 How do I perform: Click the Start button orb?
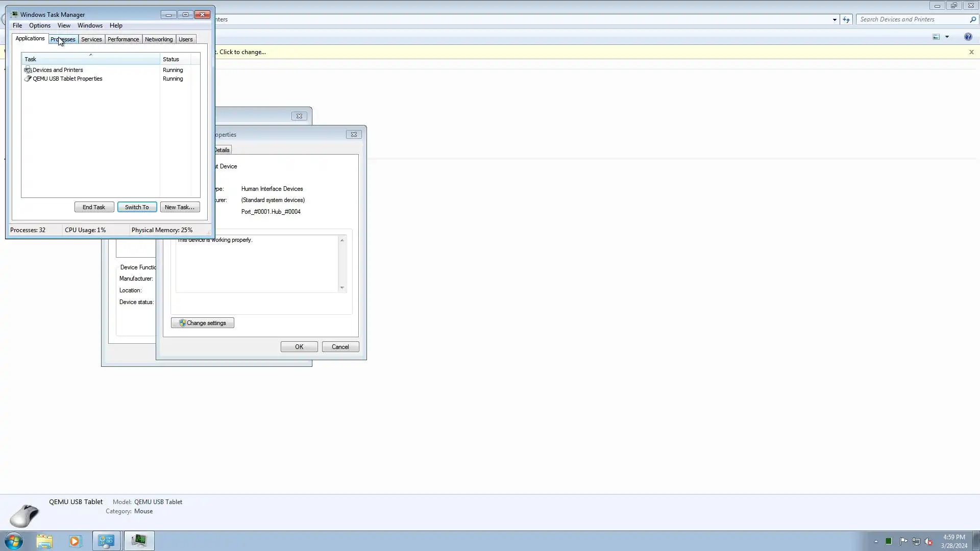14,541
